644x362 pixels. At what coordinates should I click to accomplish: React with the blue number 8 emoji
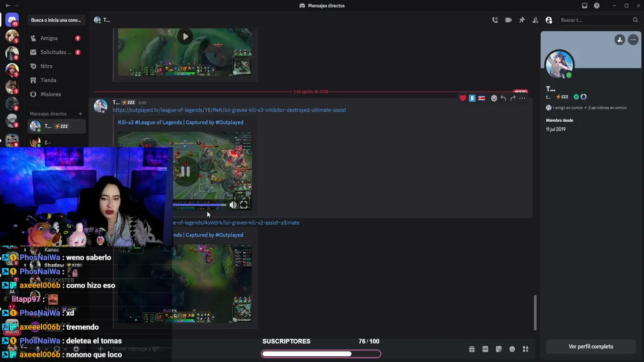coord(472,98)
